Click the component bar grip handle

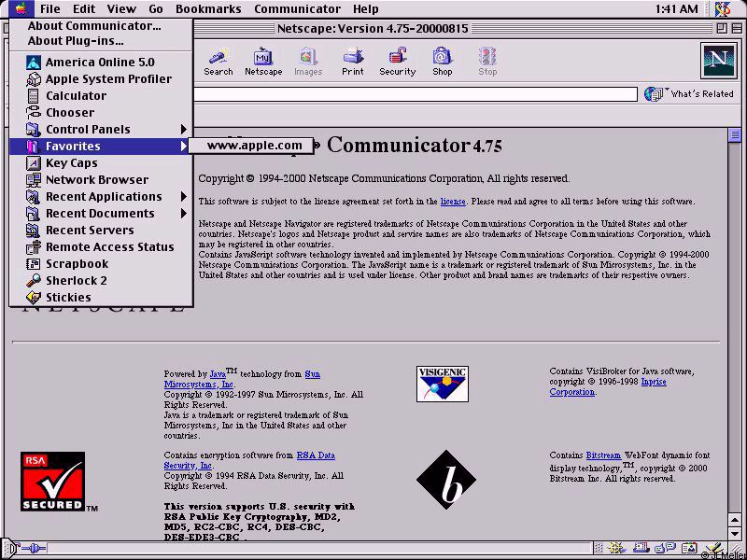tap(599, 548)
